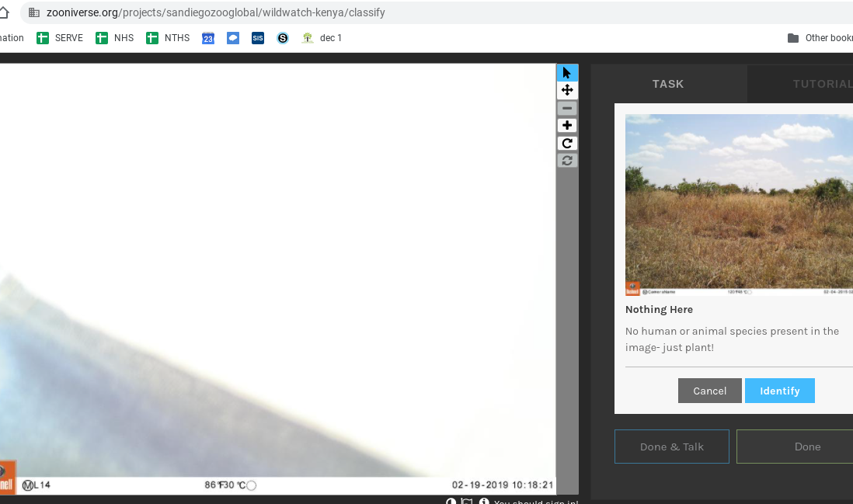Open the SIS bookmark icon
This screenshot has height=504, width=853.
coord(258,38)
